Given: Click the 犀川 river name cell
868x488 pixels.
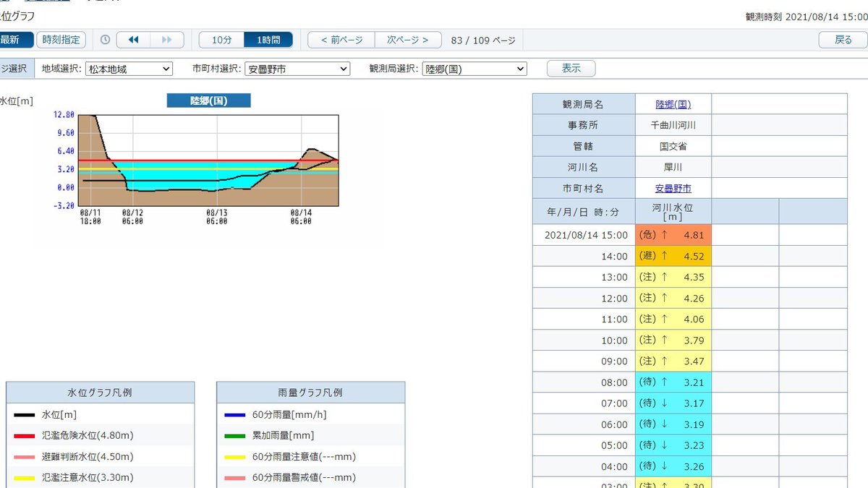Looking at the screenshot, I should pyautogui.click(x=673, y=167).
